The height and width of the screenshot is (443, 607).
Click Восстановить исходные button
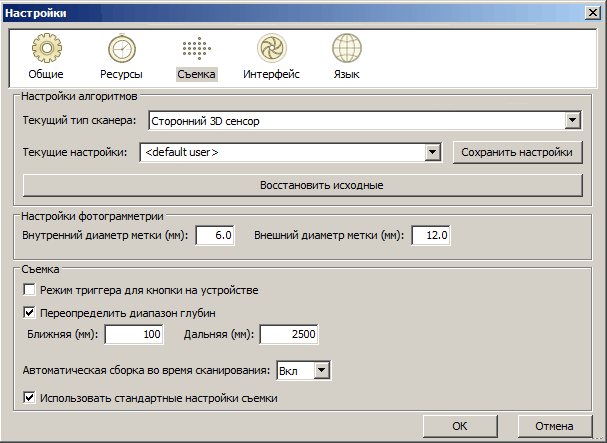coord(303,185)
